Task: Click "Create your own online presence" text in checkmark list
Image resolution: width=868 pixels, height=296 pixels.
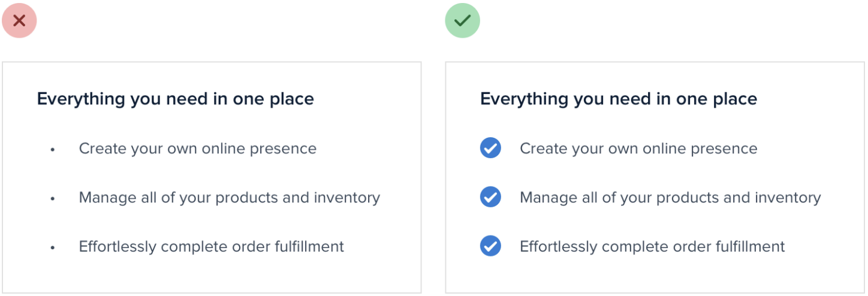Action: coord(638,149)
